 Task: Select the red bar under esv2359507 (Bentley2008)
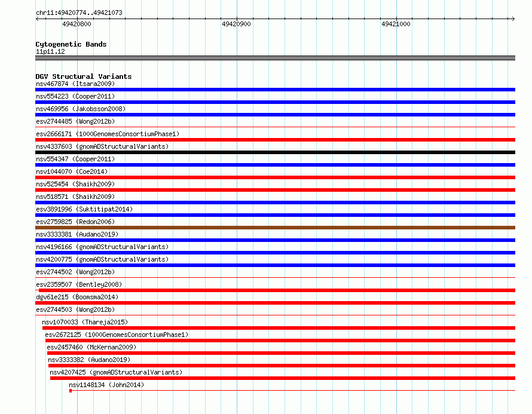coord(277,290)
